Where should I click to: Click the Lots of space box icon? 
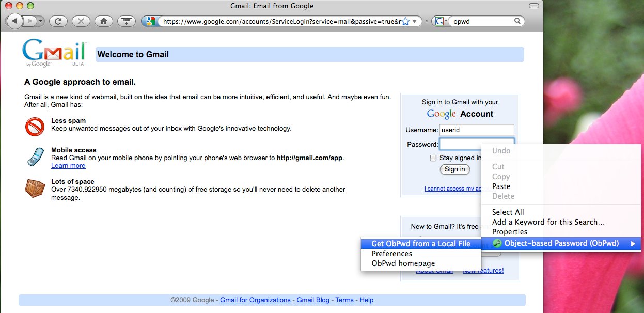(35, 188)
